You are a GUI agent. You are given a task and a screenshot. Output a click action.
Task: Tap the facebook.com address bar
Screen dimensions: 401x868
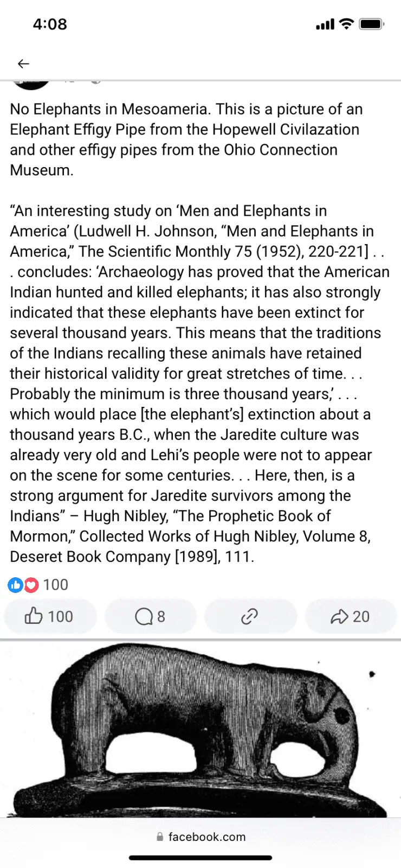tap(206, 837)
